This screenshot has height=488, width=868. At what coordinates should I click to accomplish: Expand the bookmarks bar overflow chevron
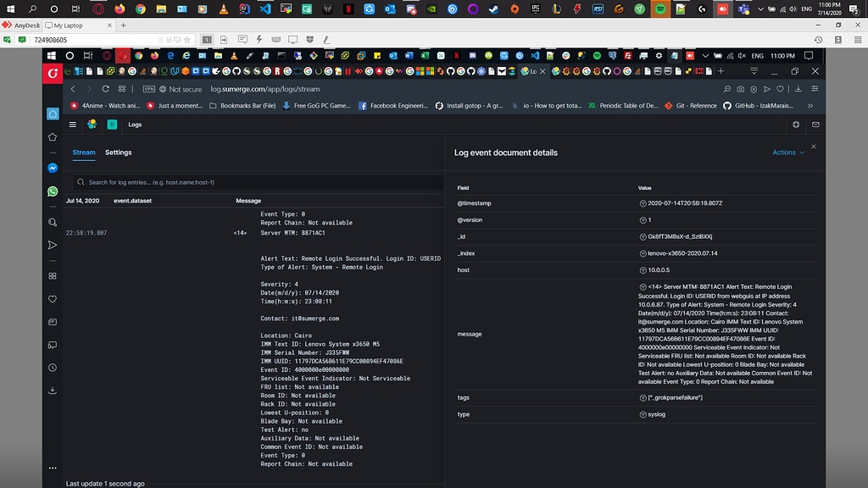coord(811,106)
